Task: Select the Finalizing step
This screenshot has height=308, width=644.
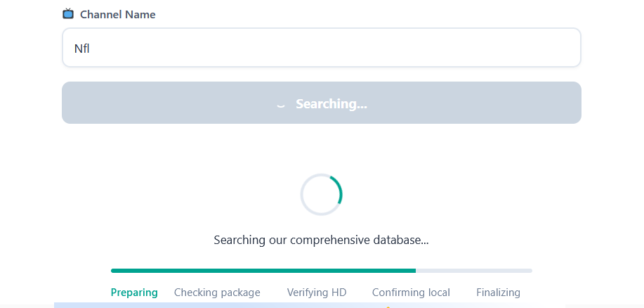Action: point(498,293)
